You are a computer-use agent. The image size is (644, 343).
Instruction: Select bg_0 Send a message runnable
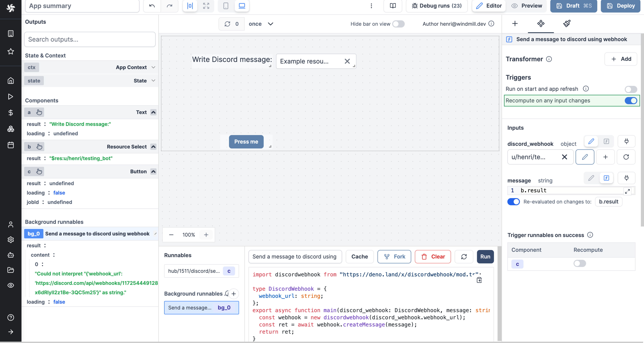point(201,308)
